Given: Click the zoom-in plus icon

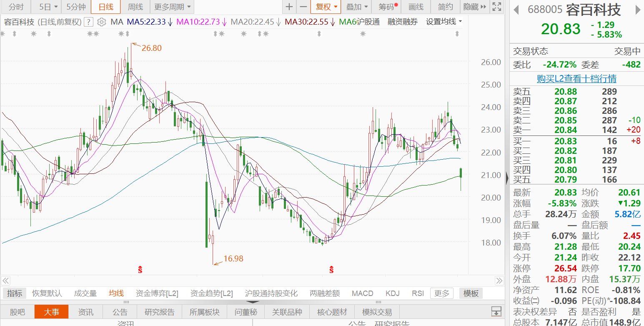Looking at the screenshot, I should (290, 7).
